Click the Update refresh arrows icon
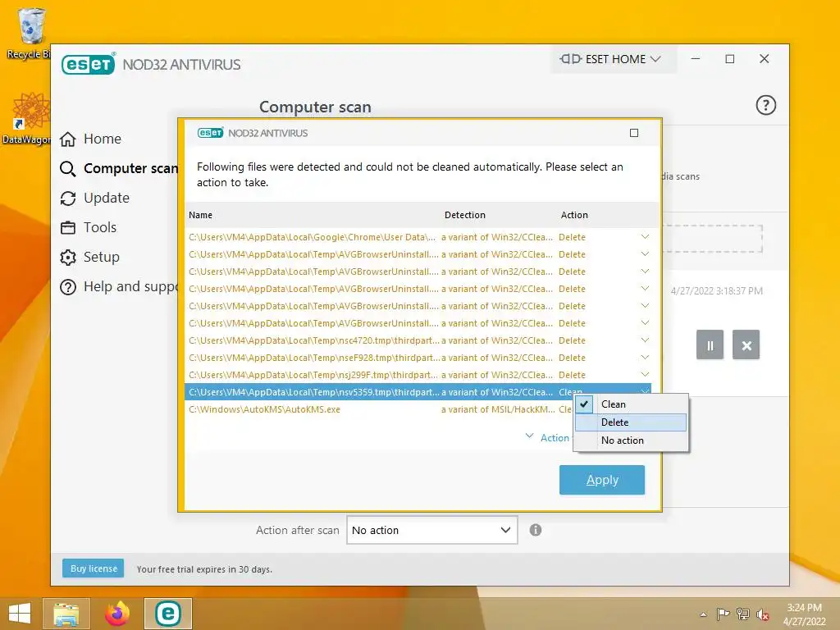840x630 pixels. [68, 199]
